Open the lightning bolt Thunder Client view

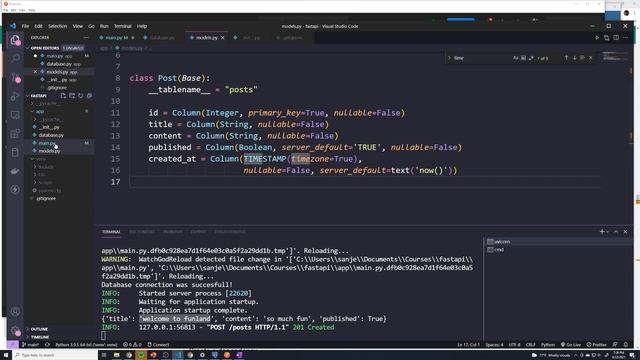(15, 190)
